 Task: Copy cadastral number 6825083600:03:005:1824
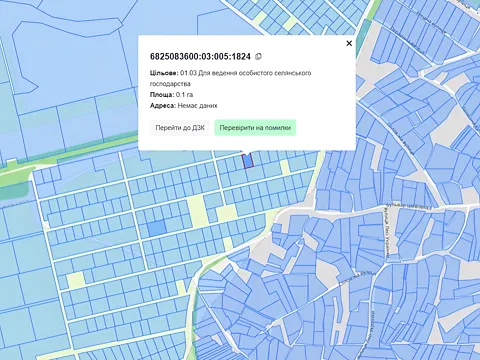[258, 57]
